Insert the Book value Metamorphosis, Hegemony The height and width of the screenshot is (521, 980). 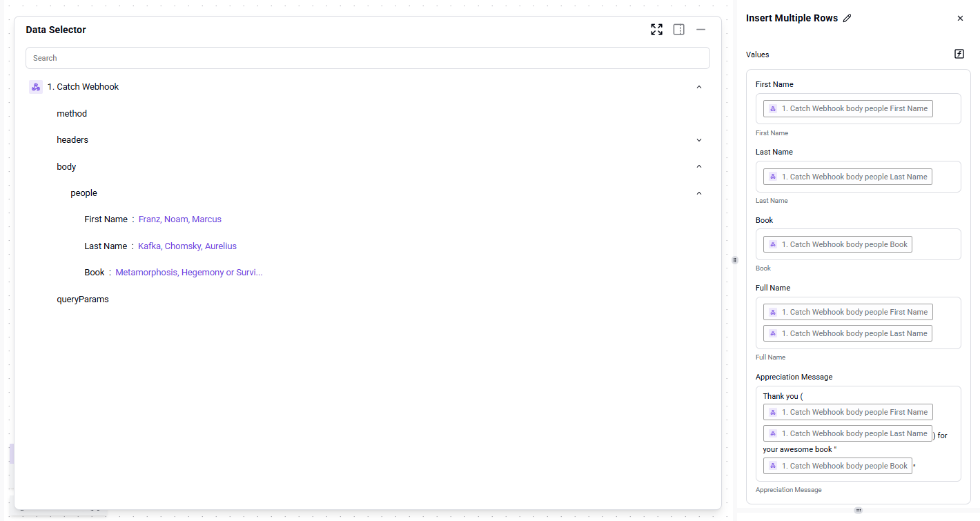[x=189, y=273]
